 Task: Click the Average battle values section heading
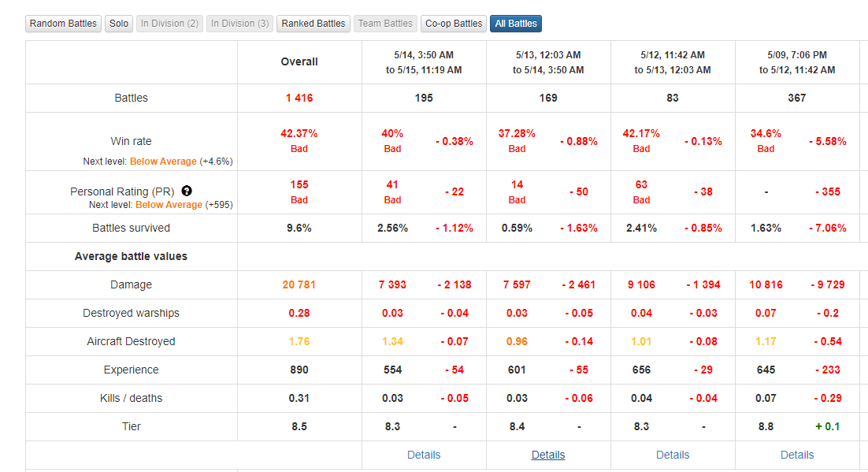(x=131, y=256)
